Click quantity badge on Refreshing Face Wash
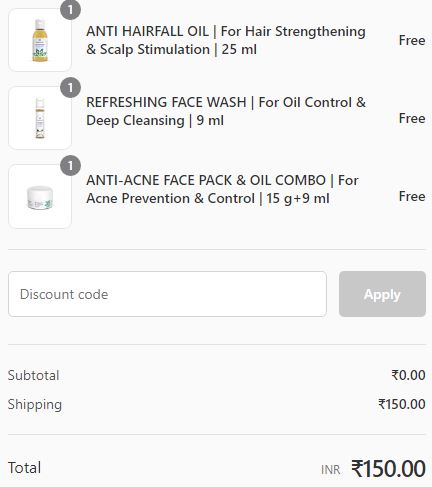The width and height of the screenshot is (432, 487). (70, 88)
